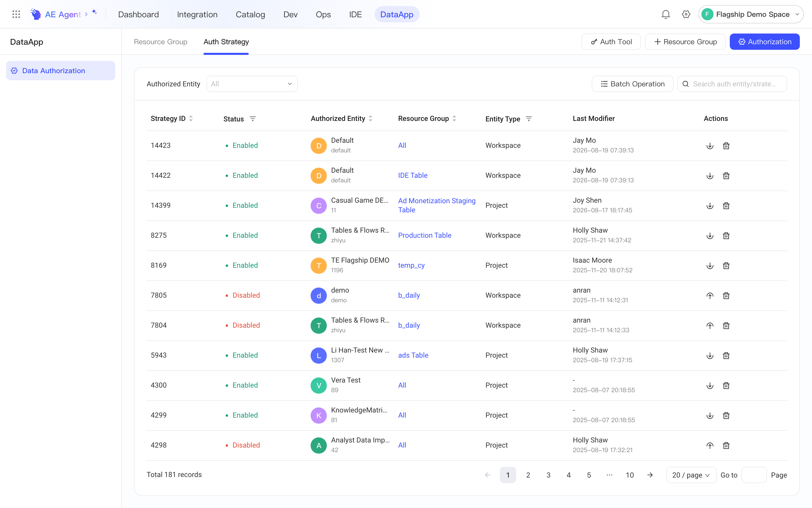Select the Auth Strategy tab
Screen dimensions: 812x508
226,42
